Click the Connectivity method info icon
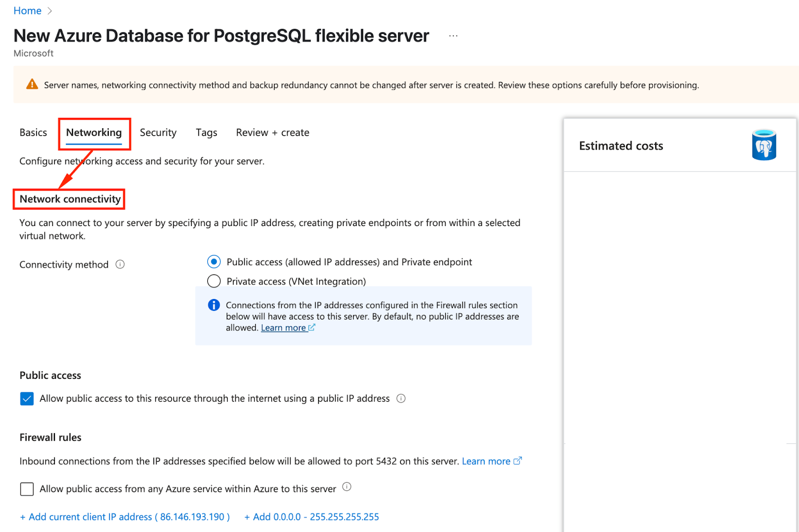This screenshot has width=799, height=532. pos(120,265)
